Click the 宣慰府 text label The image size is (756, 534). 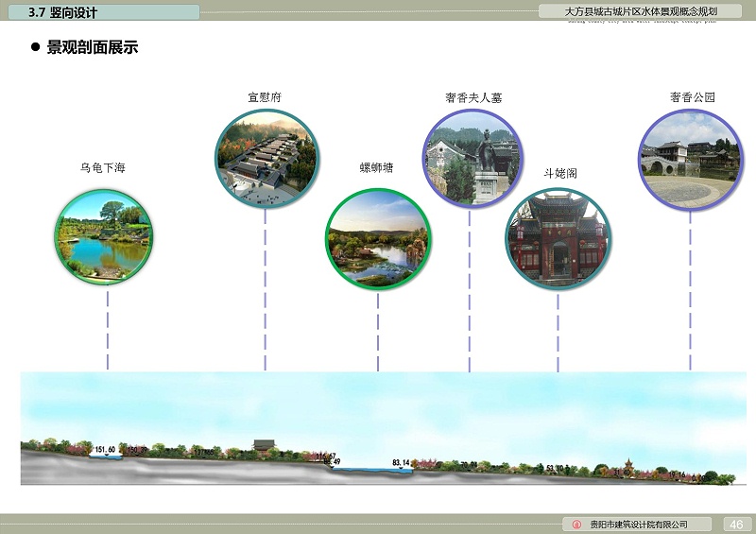click(x=266, y=97)
